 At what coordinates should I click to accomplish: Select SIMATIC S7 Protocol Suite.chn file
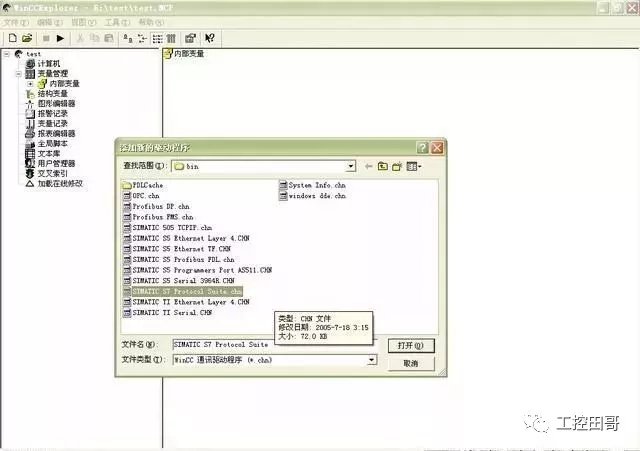coord(182,291)
